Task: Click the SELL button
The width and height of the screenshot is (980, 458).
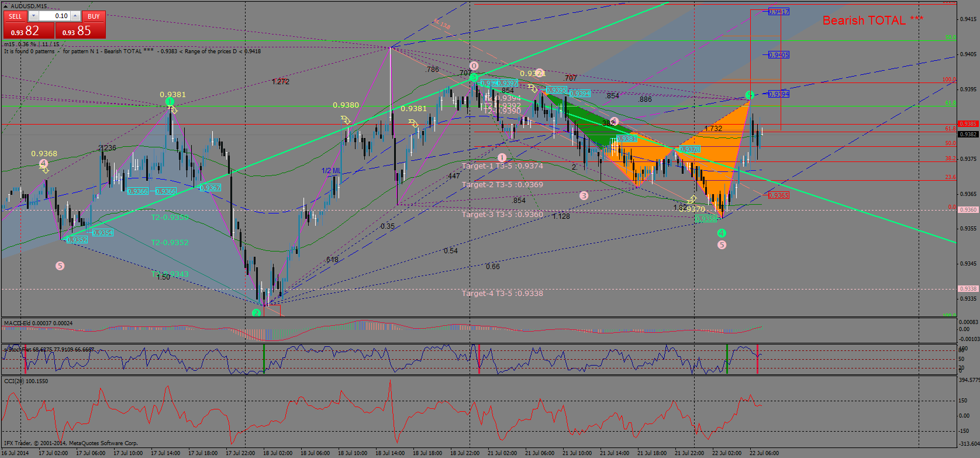Action: point(15,16)
